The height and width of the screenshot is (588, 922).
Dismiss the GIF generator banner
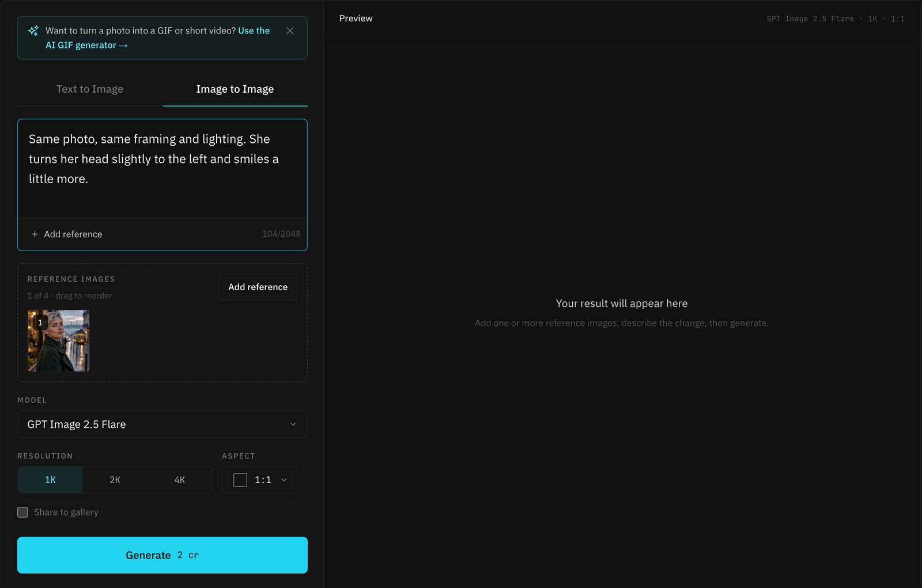click(x=290, y=31)
